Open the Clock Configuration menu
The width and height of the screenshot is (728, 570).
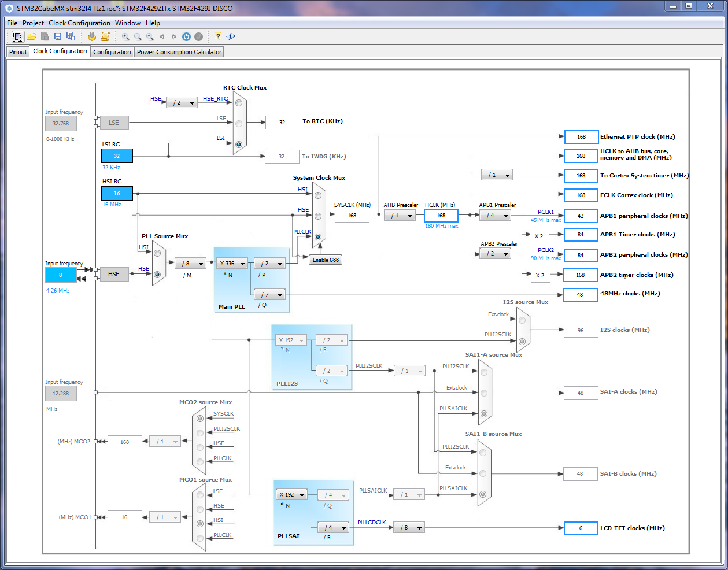(79, 23)
